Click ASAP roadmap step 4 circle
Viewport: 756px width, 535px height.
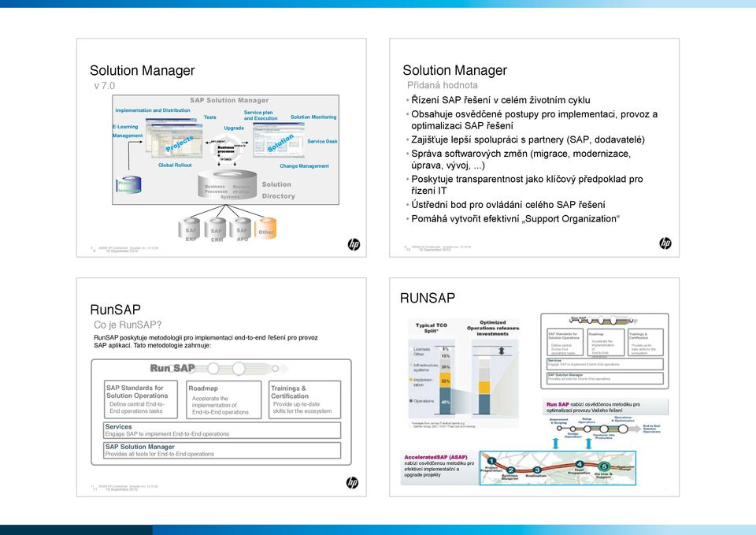tap(580, 464)
